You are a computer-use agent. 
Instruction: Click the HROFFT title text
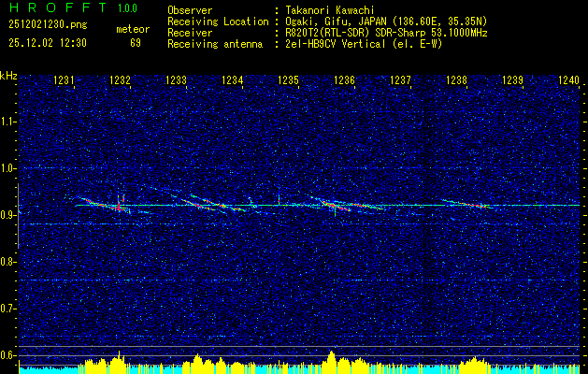(x=58, y=7)
